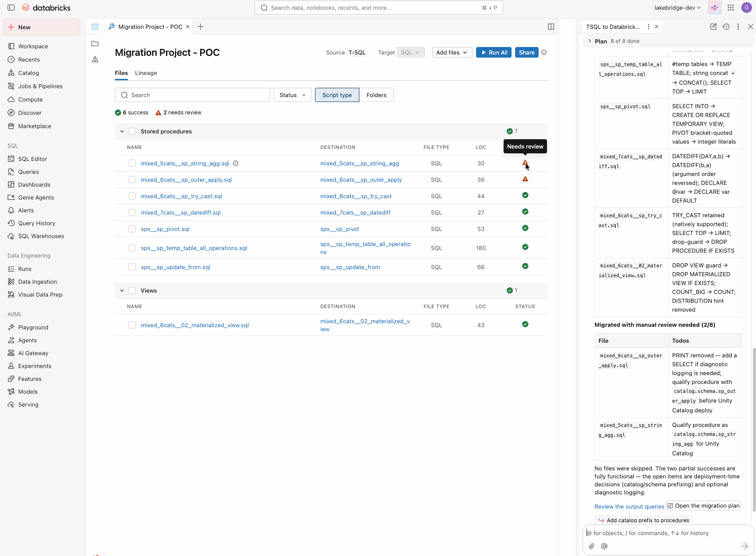Image resolution: width=756 pixels, height=556 pixels.
Task: Open the Status filter dropdown
Action: [292, 95]
